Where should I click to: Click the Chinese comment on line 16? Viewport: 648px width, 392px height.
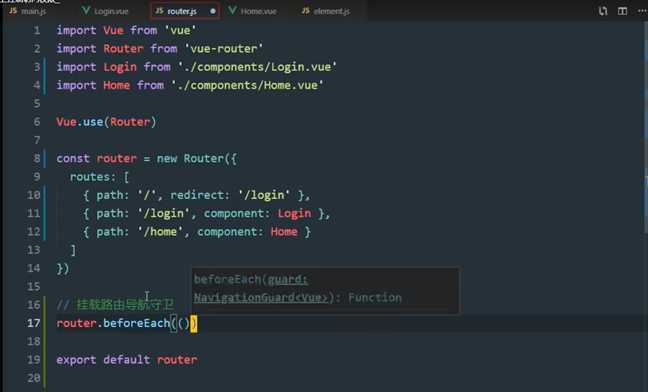115,305
